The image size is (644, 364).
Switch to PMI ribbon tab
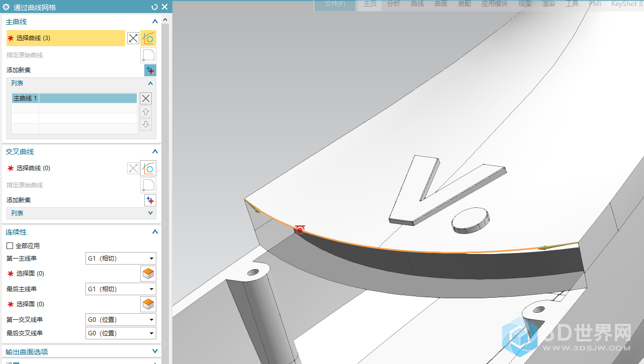coord(595,4)
